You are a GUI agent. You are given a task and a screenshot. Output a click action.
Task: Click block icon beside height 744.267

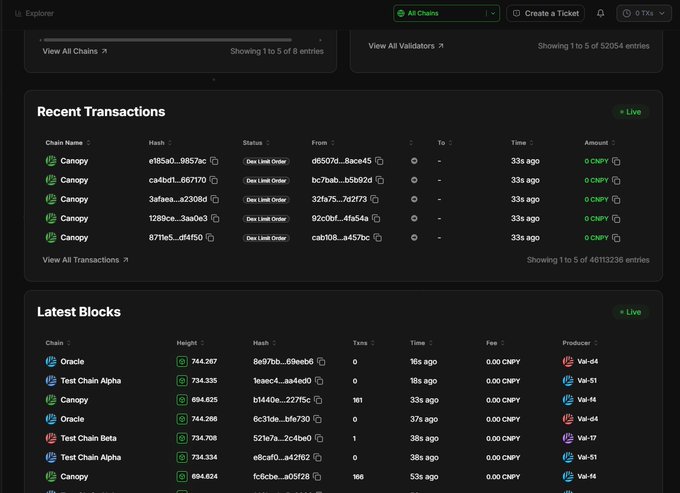[182, 361]
